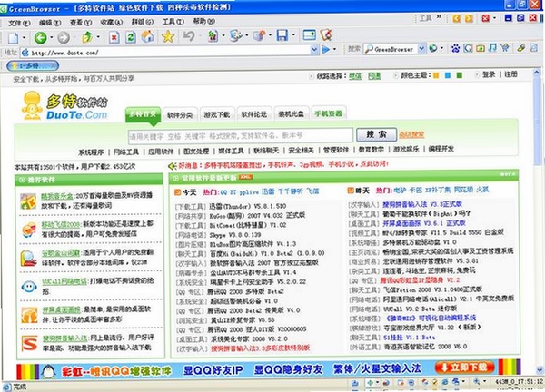Click the content filter toolbar icon
The height and width of the screenshot is (392, 545).
pyautogui.click(x=213, y=35)
